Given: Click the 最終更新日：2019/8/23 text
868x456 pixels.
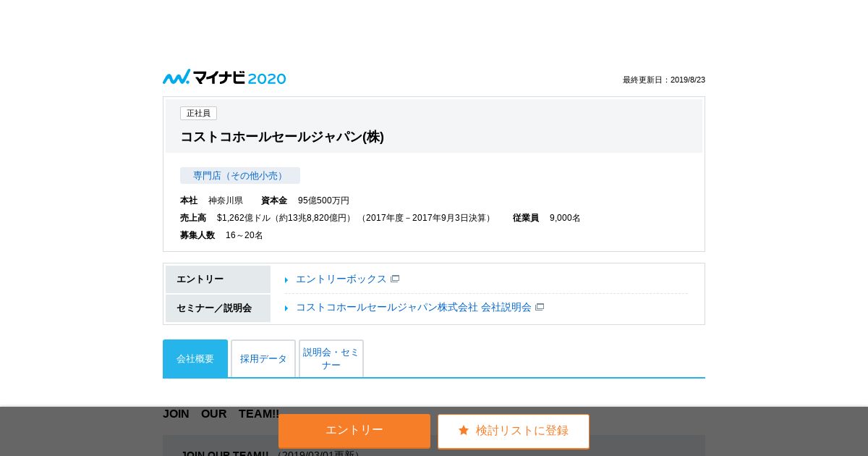Looking at the screenshot, I should tap(664, 80).
